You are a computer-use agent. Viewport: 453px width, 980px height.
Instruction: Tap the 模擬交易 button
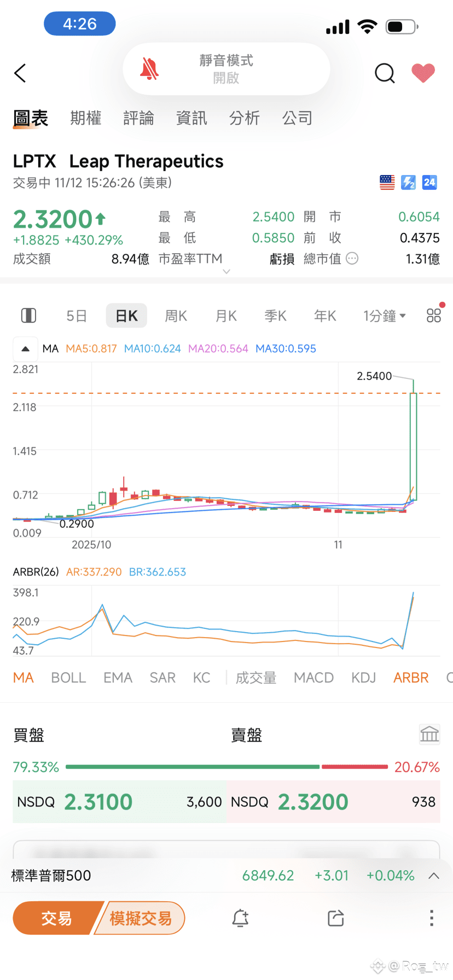coord(141,918)
